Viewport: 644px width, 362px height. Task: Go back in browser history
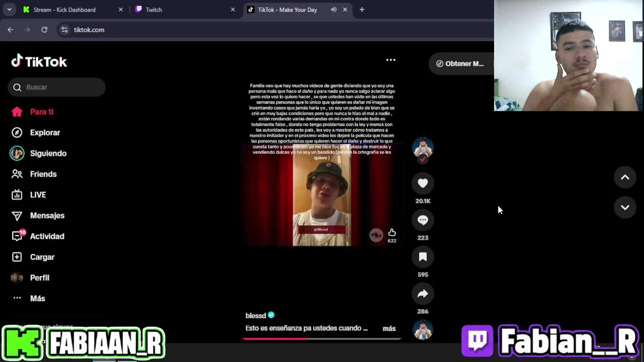point(10,30)
